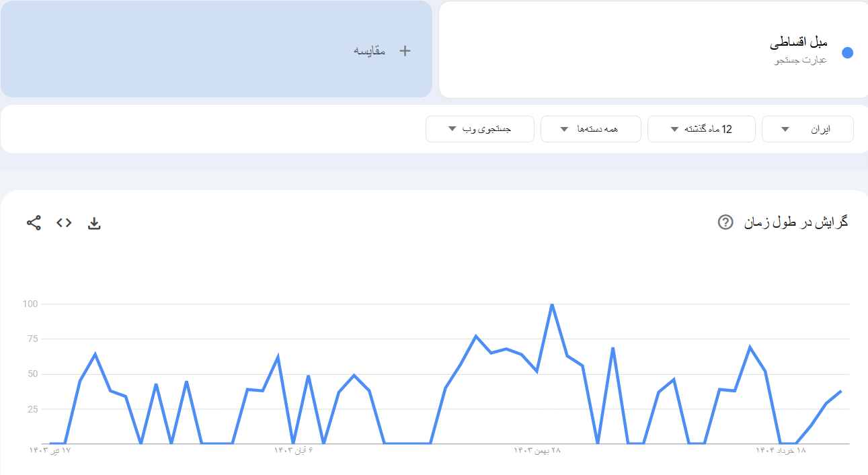
Task: Download the chart data as CSV
Action: click(94, 223)
